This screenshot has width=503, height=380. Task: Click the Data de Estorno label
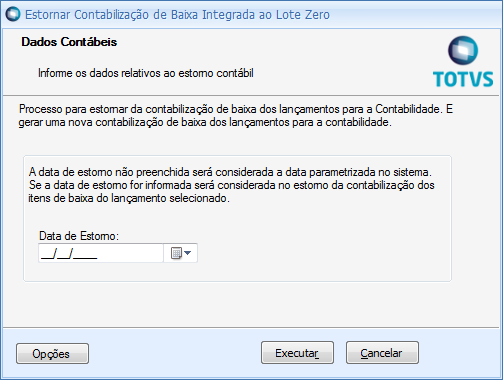(79, 236)
